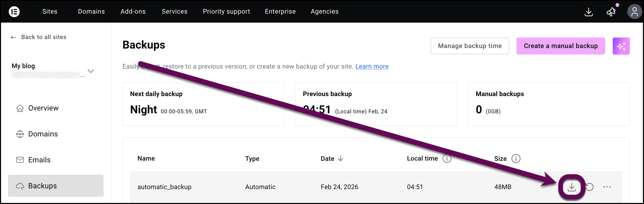Click Create a manual backup

(561, 46)
